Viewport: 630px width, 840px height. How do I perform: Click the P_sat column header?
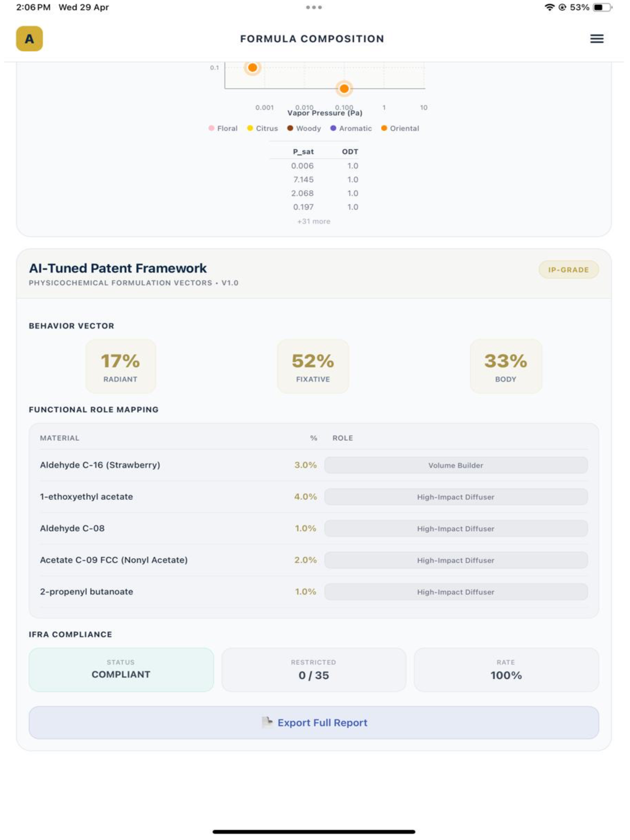303,151
